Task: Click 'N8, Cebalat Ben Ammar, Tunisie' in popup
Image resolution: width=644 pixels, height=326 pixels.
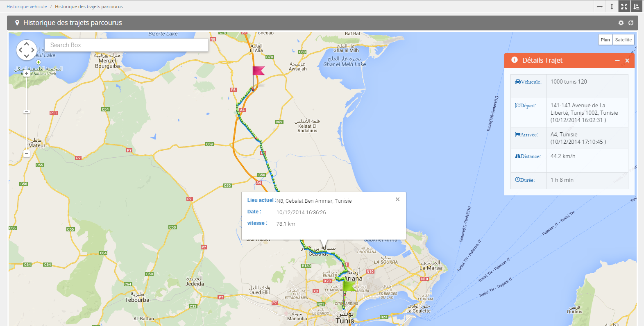Action: click(314, 201)
